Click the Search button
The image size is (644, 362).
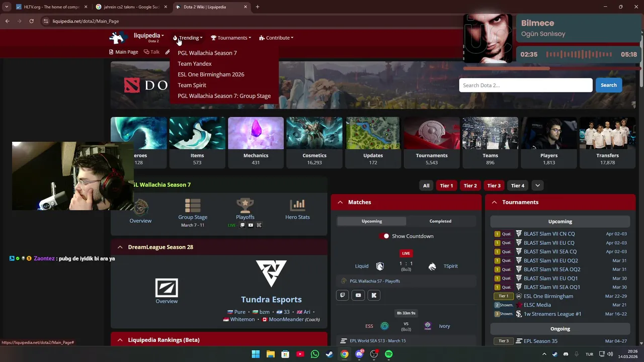(x=608, y=85)
